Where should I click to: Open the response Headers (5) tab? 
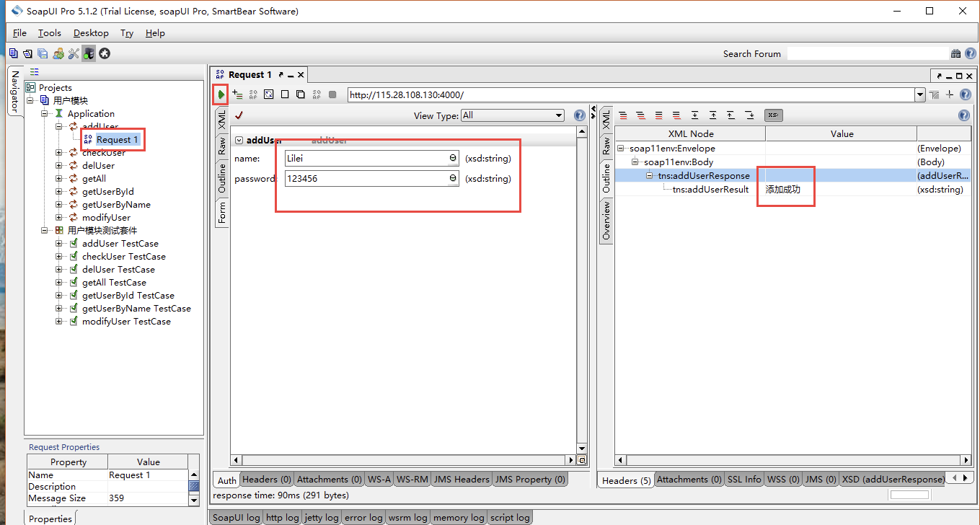(627, 480)
